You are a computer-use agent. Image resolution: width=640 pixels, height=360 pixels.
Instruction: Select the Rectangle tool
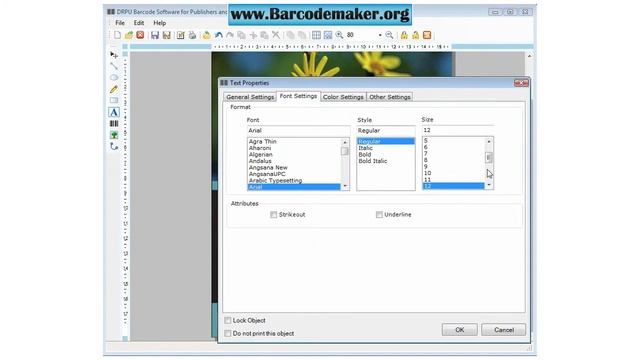pyautogui.click(x=114, y=100)
